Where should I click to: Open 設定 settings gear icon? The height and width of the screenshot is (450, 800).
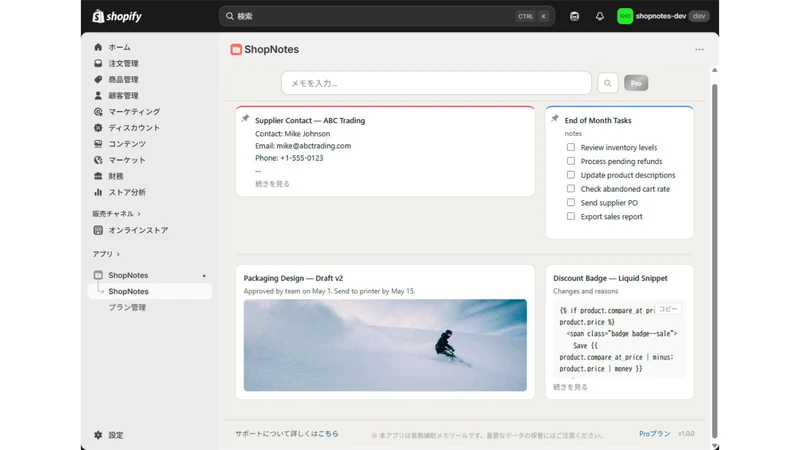coord(98,435)
